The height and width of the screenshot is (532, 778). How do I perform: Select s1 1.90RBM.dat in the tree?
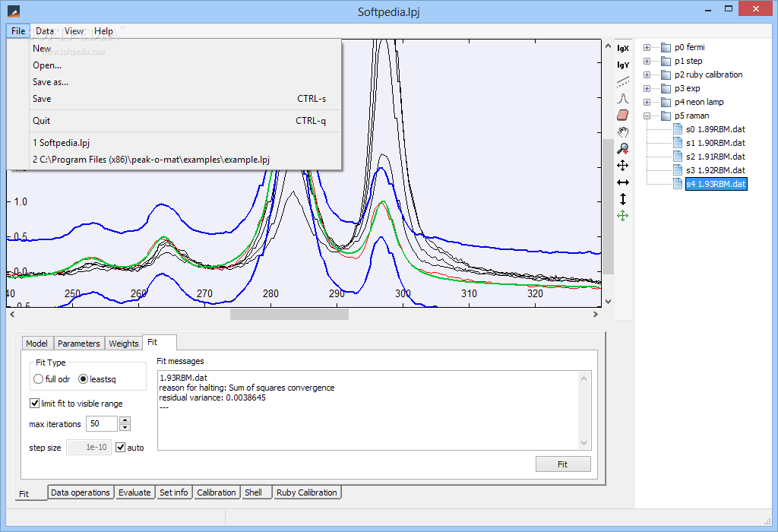point(716,143)
